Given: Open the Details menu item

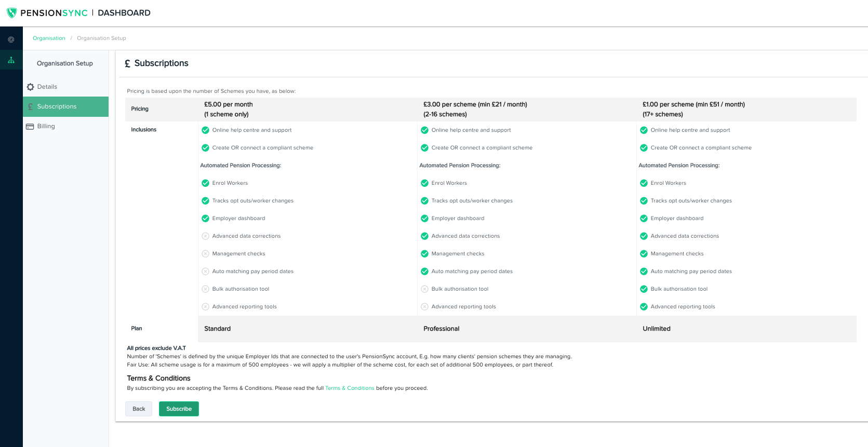Looking at the screenshot, I should (47, 87).
